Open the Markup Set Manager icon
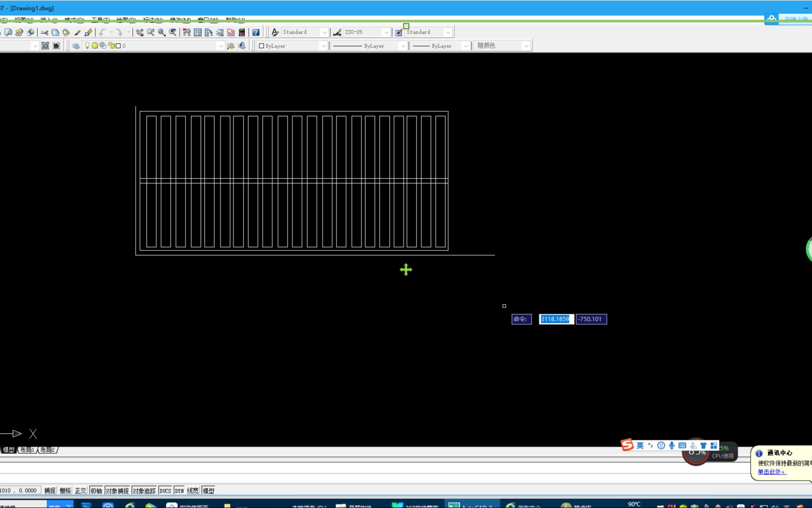Screen dimensions: 812x508 pos(231,32)
